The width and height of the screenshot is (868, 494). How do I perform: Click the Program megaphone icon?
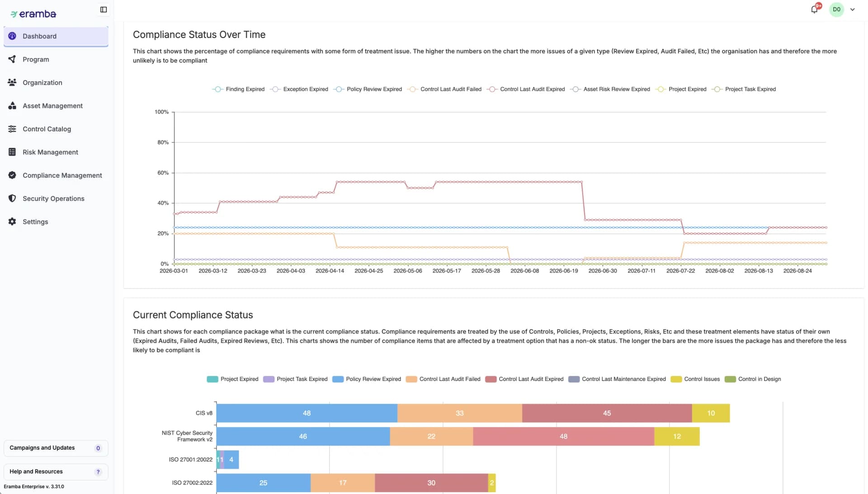click(12, 59)
